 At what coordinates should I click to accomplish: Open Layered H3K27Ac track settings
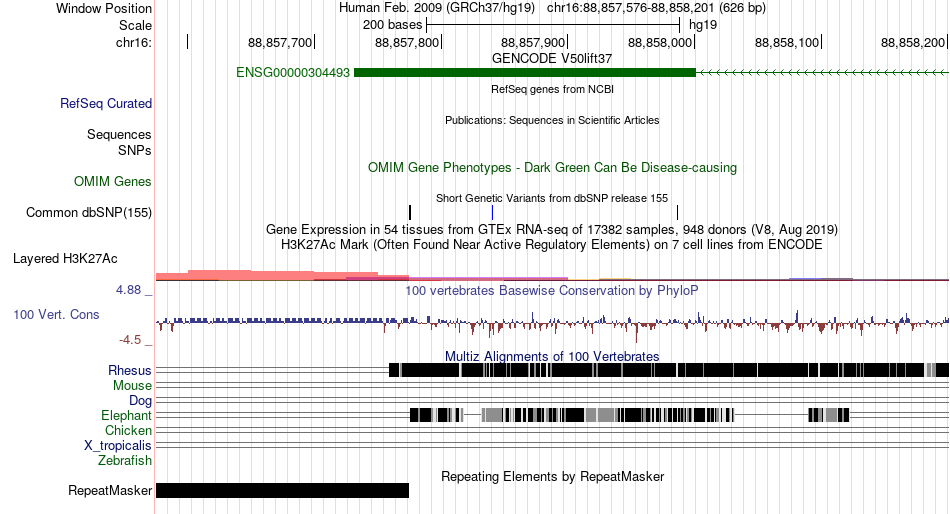click(x=65, y=259)
